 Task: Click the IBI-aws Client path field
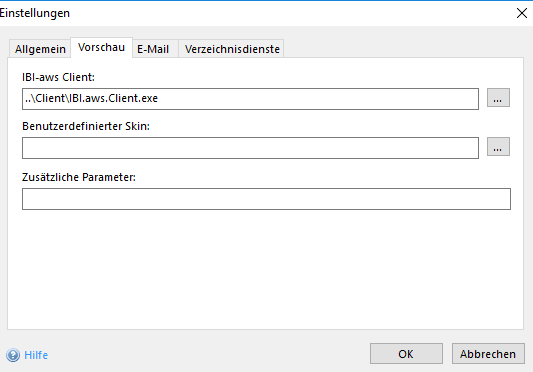[251, 99]
